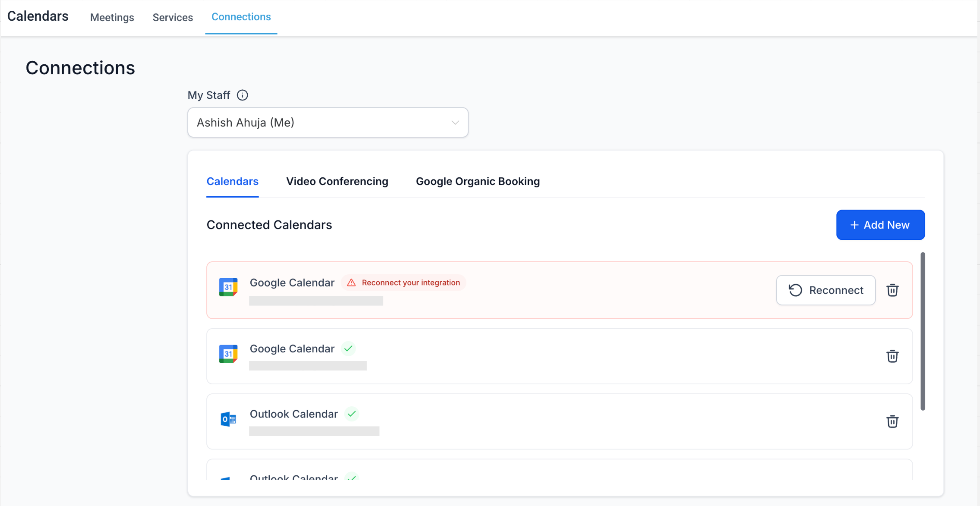Click the connected calendars list scrollbar
The image size is (980, 506).
pyautogui.click(x=923, y=331)
